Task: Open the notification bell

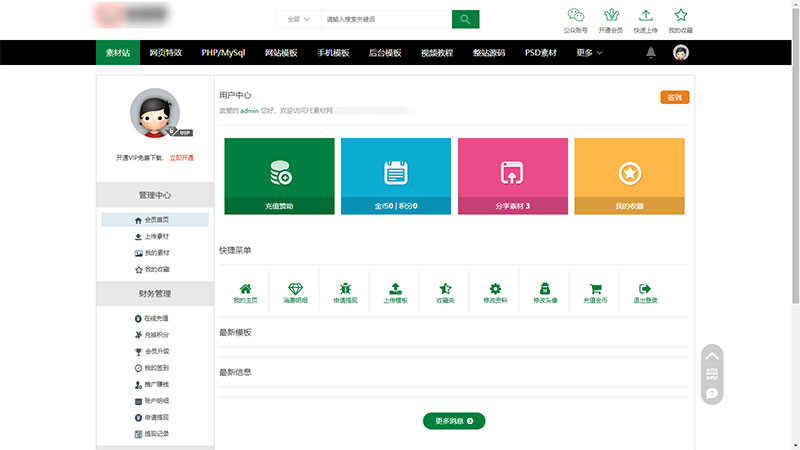Action: click(651, 53)
